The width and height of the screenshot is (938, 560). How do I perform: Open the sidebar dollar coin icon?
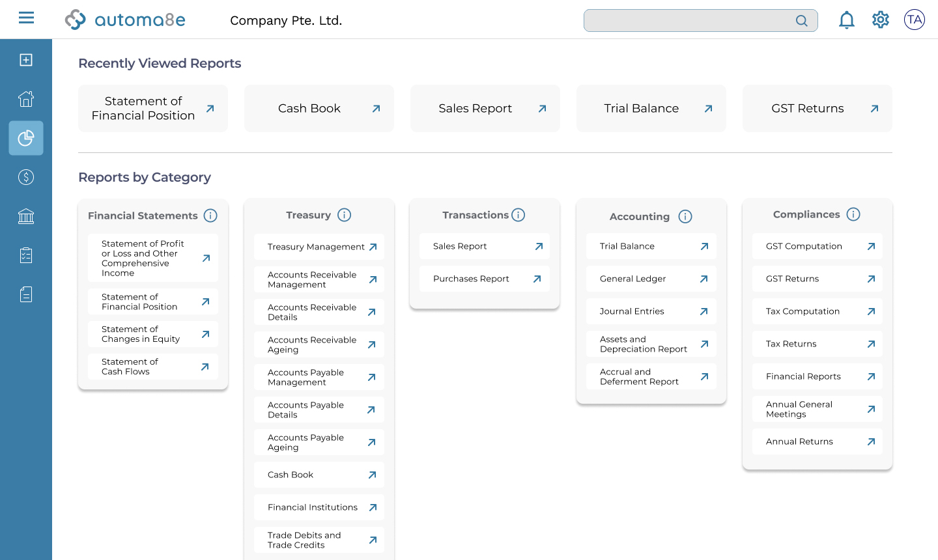[26, 177]
